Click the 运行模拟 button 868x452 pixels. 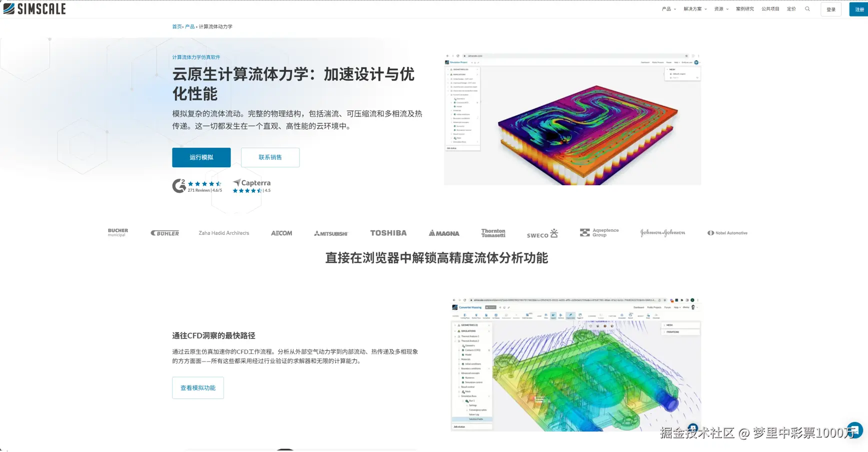(x=201, y=157)
